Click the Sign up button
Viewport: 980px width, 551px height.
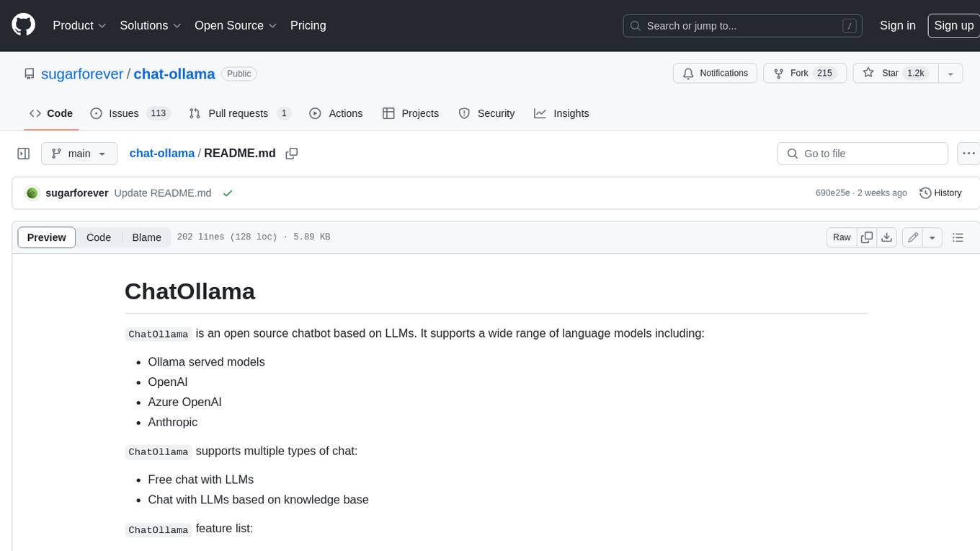point(953,25)
